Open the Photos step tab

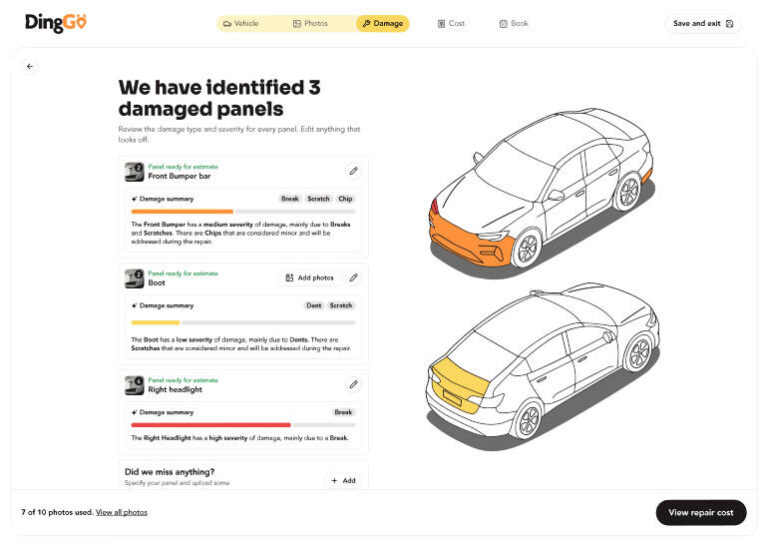[310, 23]
